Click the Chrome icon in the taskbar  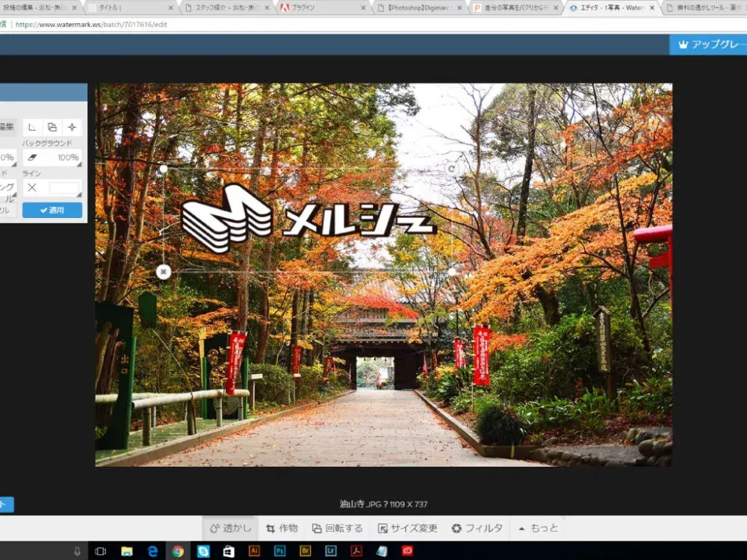[179, 552]
